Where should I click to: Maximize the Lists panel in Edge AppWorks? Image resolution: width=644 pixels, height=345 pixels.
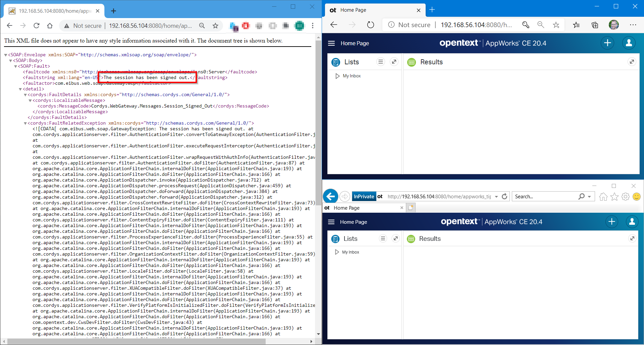tap(394, 62)
